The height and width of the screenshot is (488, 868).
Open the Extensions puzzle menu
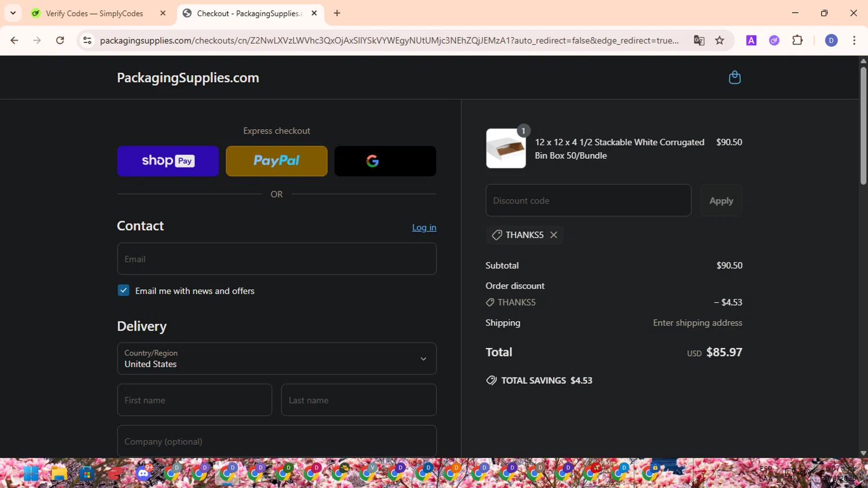tap(797, 41)
